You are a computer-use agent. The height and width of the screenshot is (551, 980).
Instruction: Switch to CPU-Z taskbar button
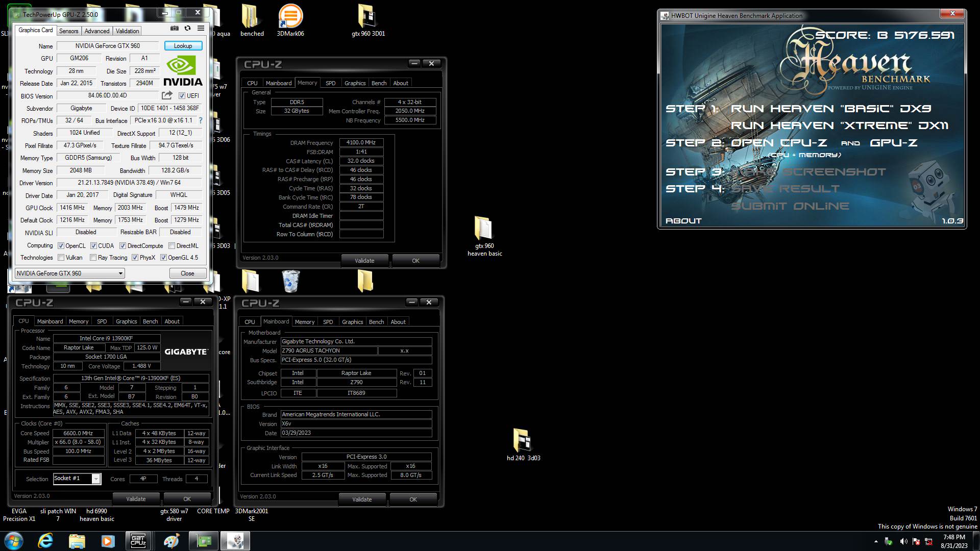[x=139, y=541]
